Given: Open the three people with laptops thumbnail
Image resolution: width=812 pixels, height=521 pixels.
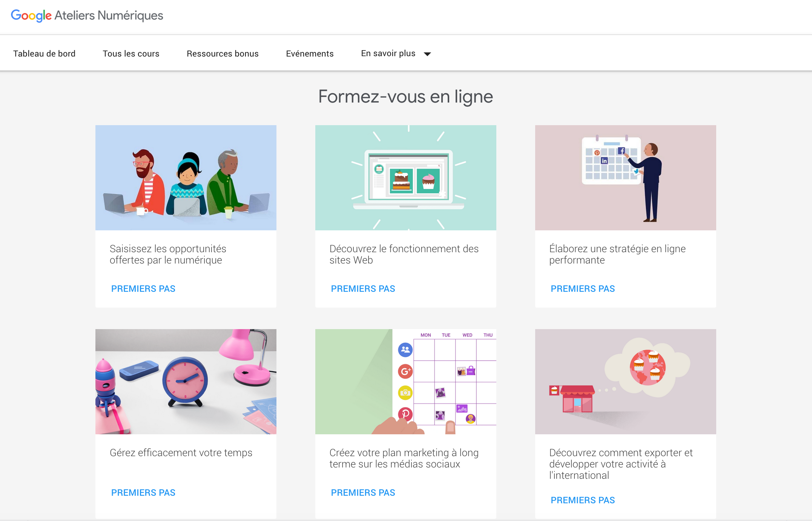Looking at the screenshot, I should click(x=186, y=178).
